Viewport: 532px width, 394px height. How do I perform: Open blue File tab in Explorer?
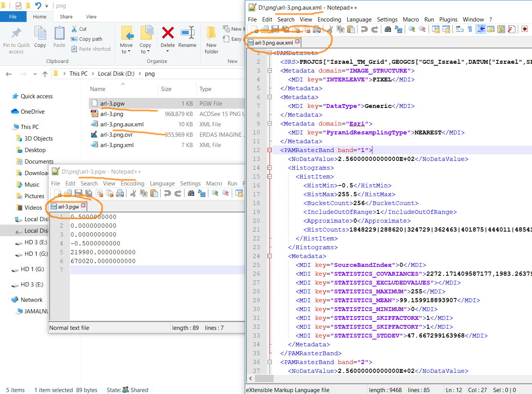coord(13,17)
